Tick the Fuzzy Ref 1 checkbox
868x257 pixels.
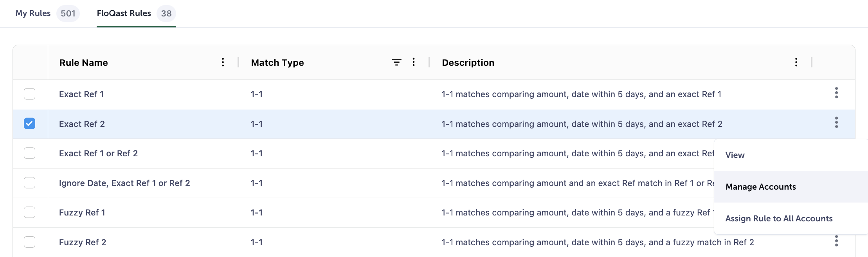[30, 212]
